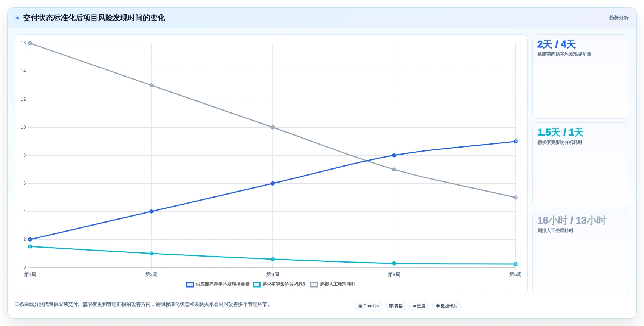
Task: Select the blue data point at 第3周
Action: click(x=273, y=183)
